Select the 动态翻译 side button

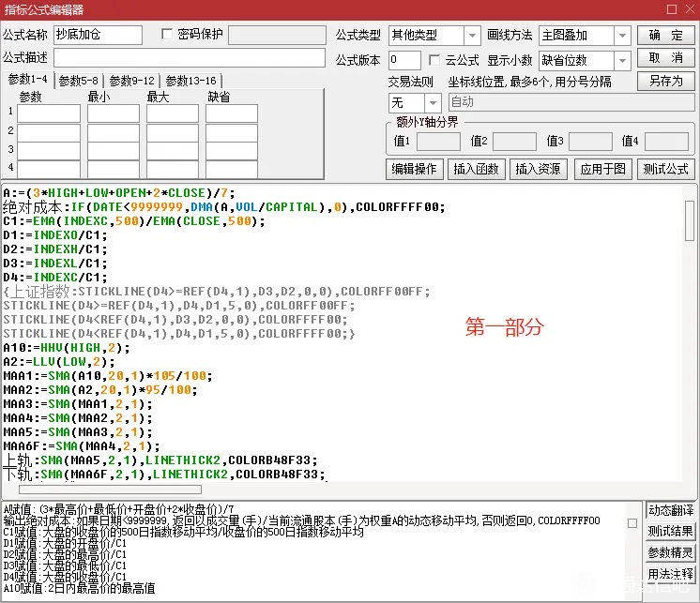point(671,510)
